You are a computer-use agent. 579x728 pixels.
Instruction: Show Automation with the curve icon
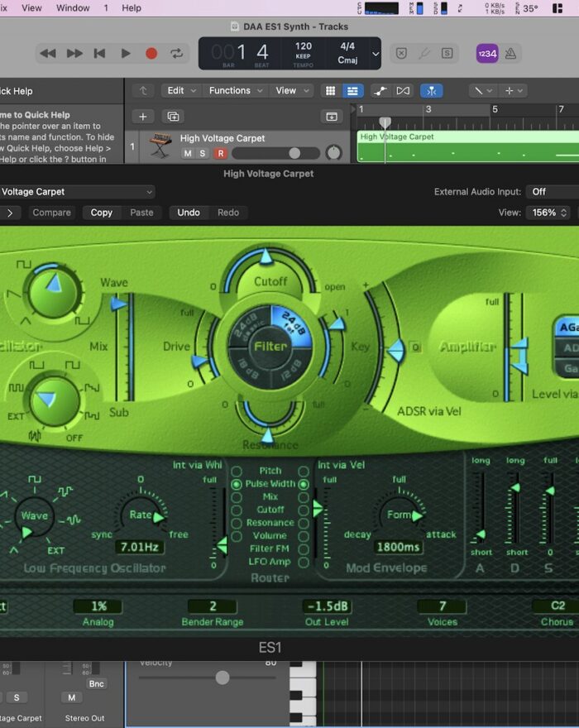point(380,90)
